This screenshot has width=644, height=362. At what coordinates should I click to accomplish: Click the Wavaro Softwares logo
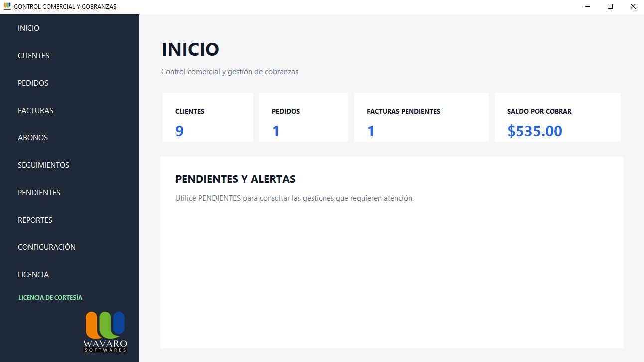click(105, 332)
